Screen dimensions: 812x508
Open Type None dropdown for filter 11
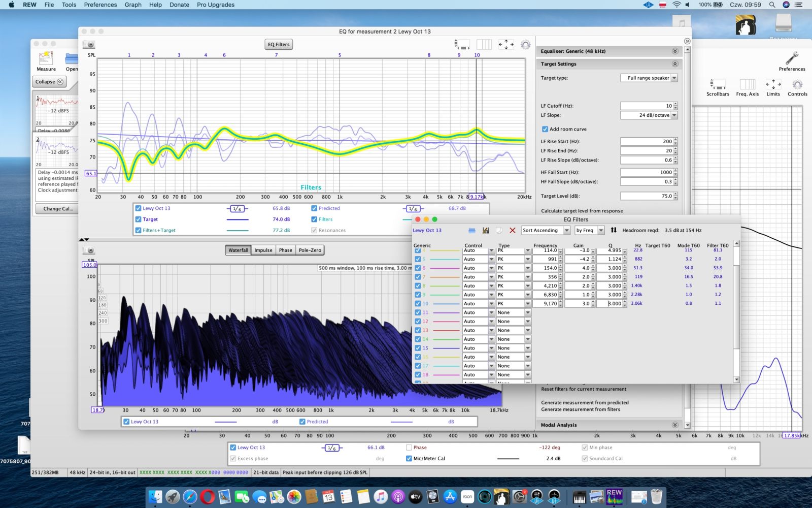514,312
